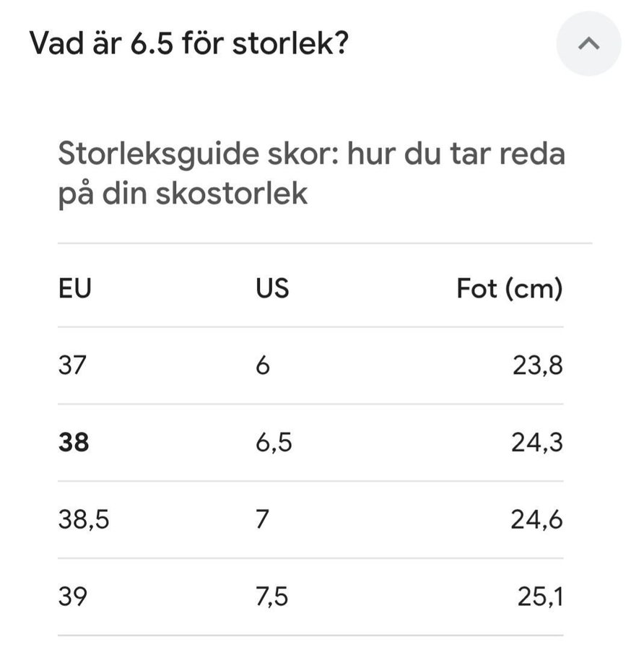The width and height of the screenshot is (644, 650).
Task: Open the 'Storleksguide skor' heading link
Action: 311,155
